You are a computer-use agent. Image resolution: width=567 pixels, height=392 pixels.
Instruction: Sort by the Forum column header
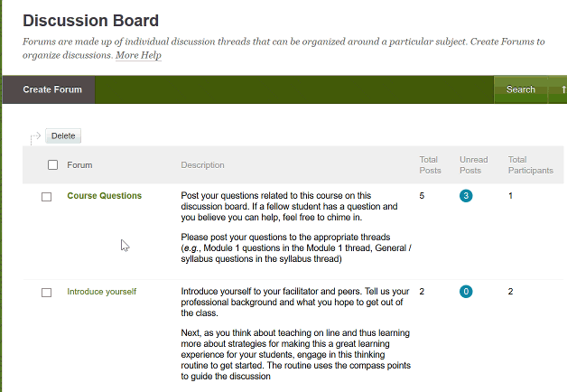click(x=79, y=165)
